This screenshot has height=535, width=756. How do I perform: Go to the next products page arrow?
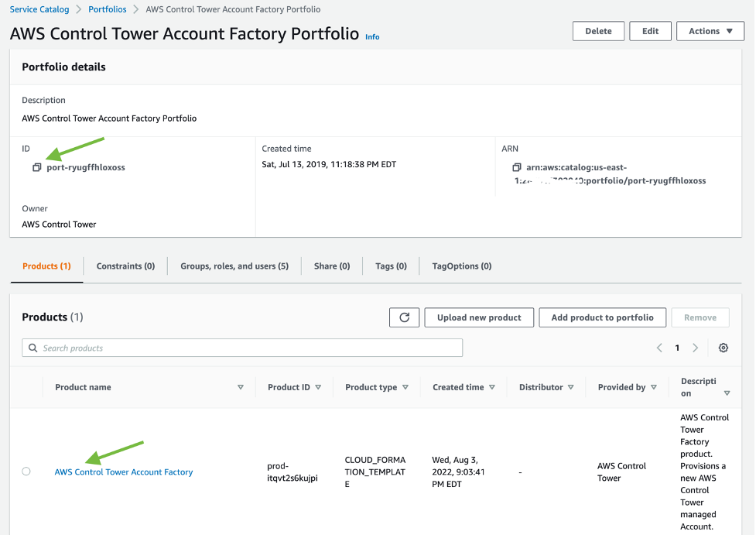point(695,348)
